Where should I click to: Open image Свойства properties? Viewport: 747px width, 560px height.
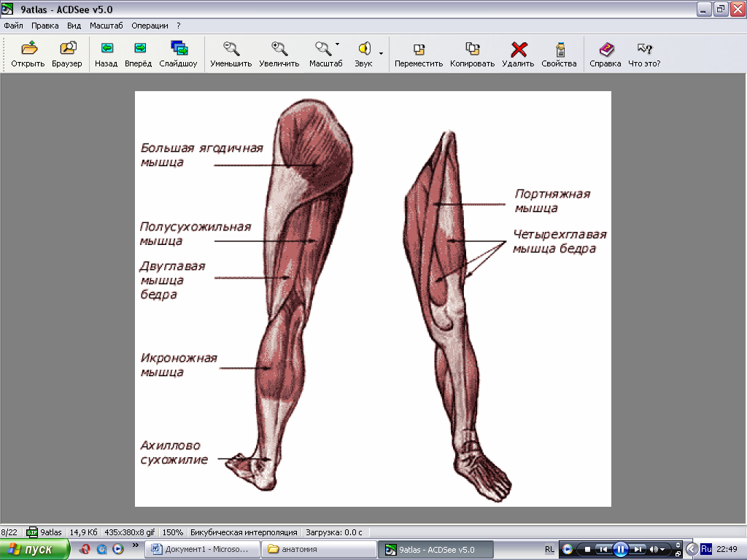point(560,49)
